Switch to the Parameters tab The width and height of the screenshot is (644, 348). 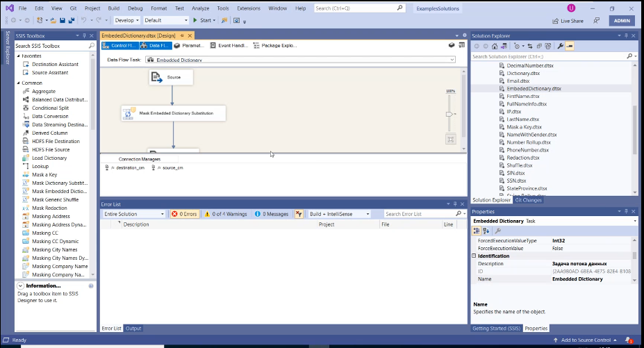(x=189, y=46)
